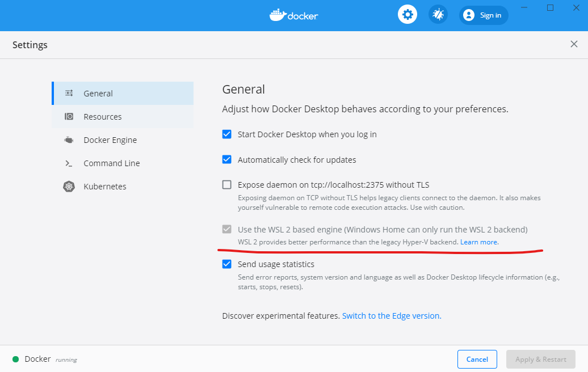Click 'Exposing daemon on TCP without TLS' description

[389, 202]
